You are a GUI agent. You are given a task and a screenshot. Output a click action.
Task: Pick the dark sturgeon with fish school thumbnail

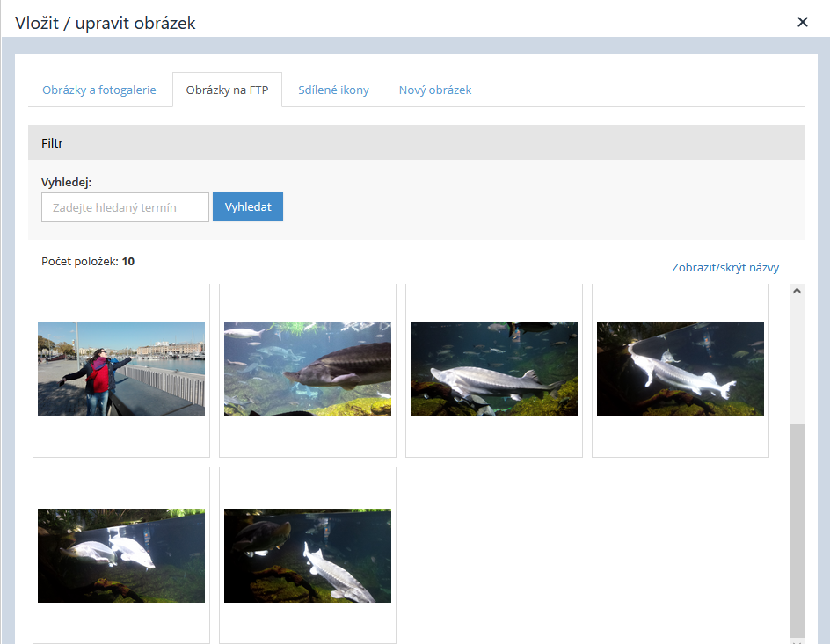[x=308, y=369]
